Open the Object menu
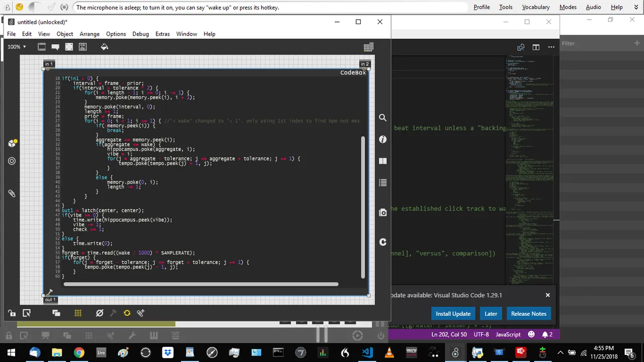 (65, 34)
